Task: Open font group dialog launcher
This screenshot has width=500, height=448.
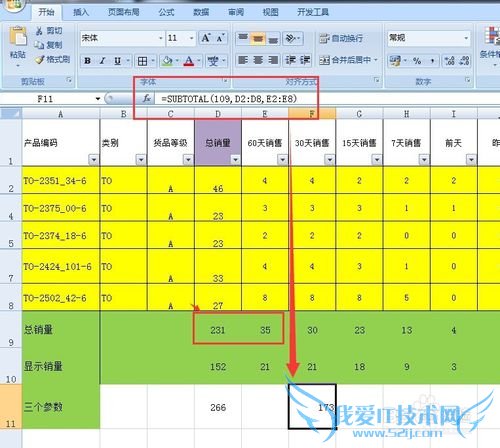Action: (x=225, y=81)
